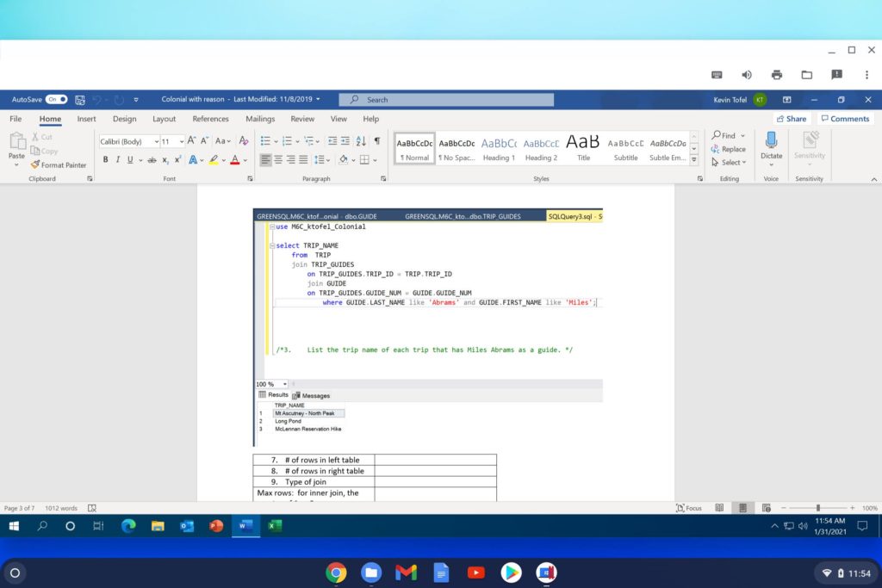This screenshot has height=588, width=882.
Task: Click the Multilevel list icon
Action: 309,141
